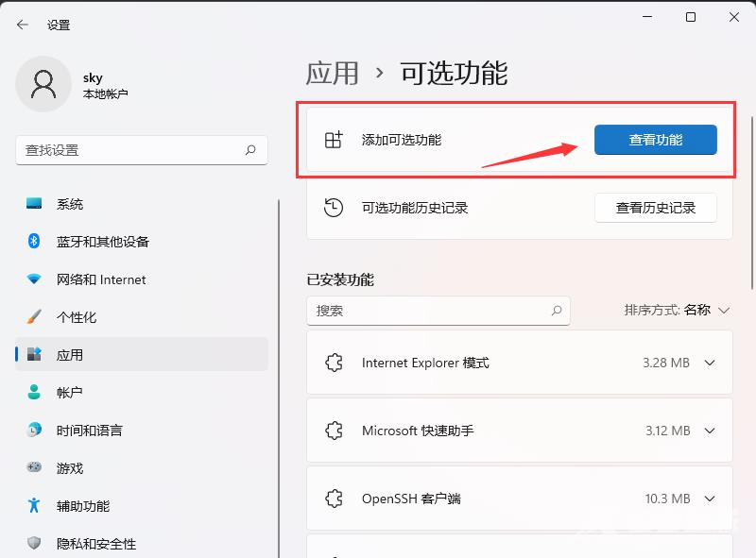
Task: Close the Settings window
Action: coord(734,17)
